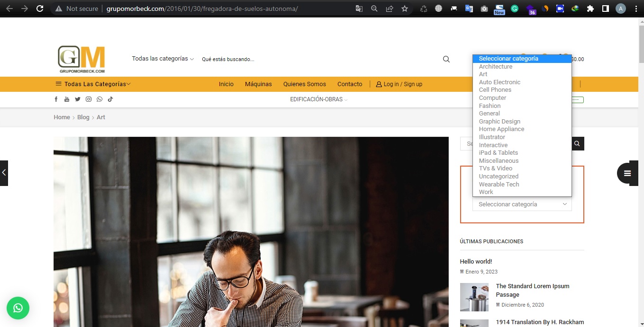Open Chrome three-dot menu
Screen dimensions: 644x327
point(636,9)
